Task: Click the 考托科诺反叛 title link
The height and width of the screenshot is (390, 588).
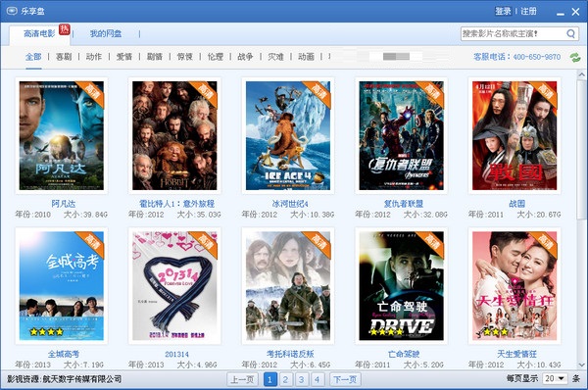Action: point(290,354)
